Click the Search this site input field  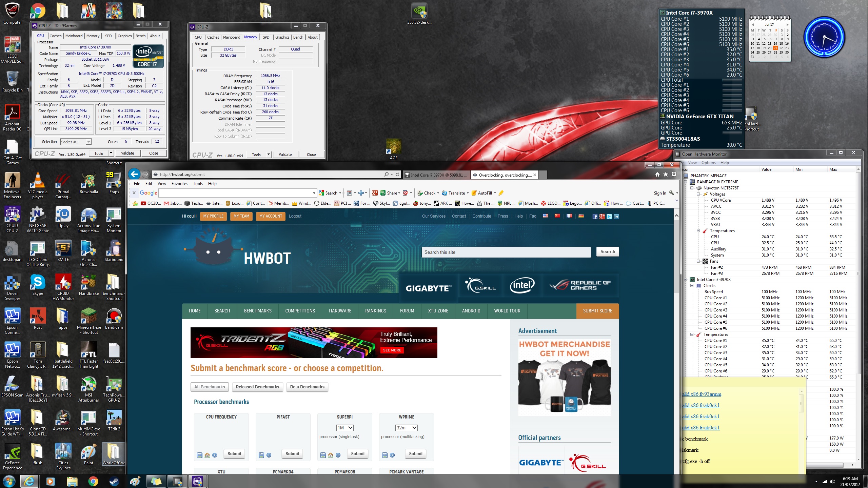coord(506,252)
